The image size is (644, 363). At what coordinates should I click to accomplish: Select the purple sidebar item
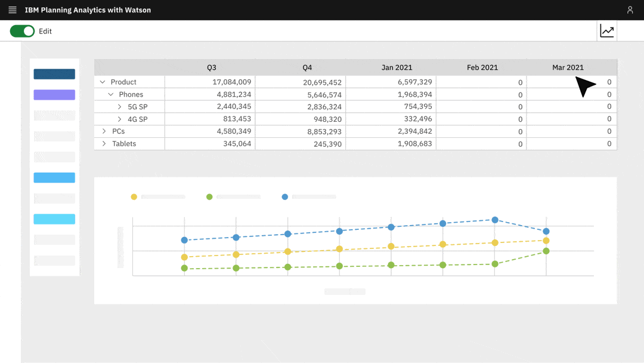point(54,94)
